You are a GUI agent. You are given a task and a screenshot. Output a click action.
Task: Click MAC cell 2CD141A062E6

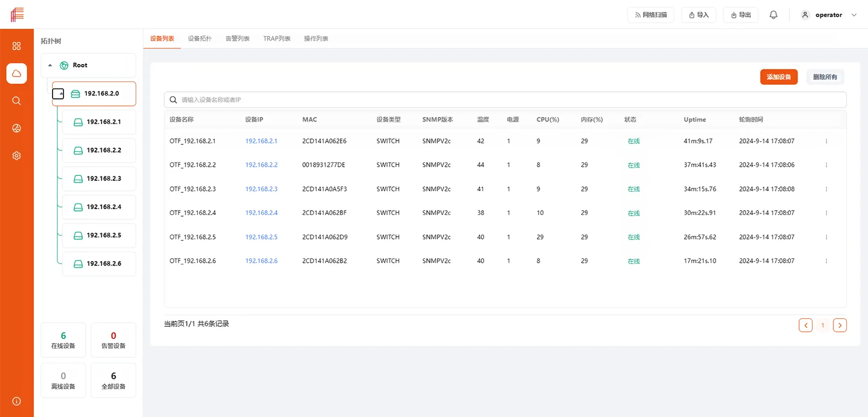324,141
